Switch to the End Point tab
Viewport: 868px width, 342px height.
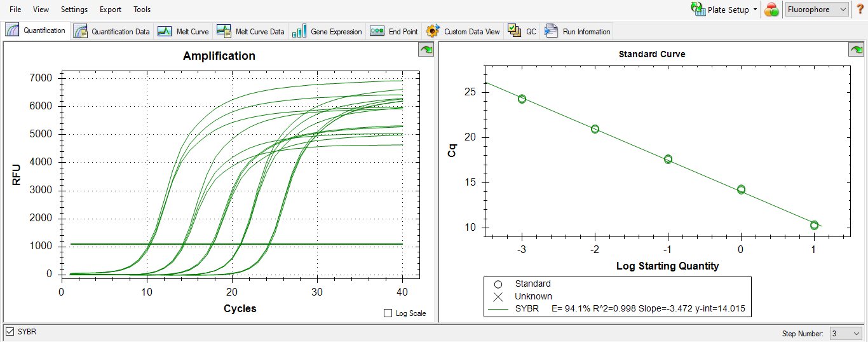point(394,31)
